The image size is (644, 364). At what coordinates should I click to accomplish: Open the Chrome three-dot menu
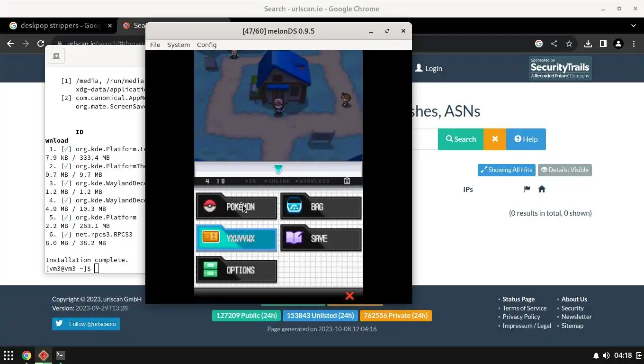[634, 44]
